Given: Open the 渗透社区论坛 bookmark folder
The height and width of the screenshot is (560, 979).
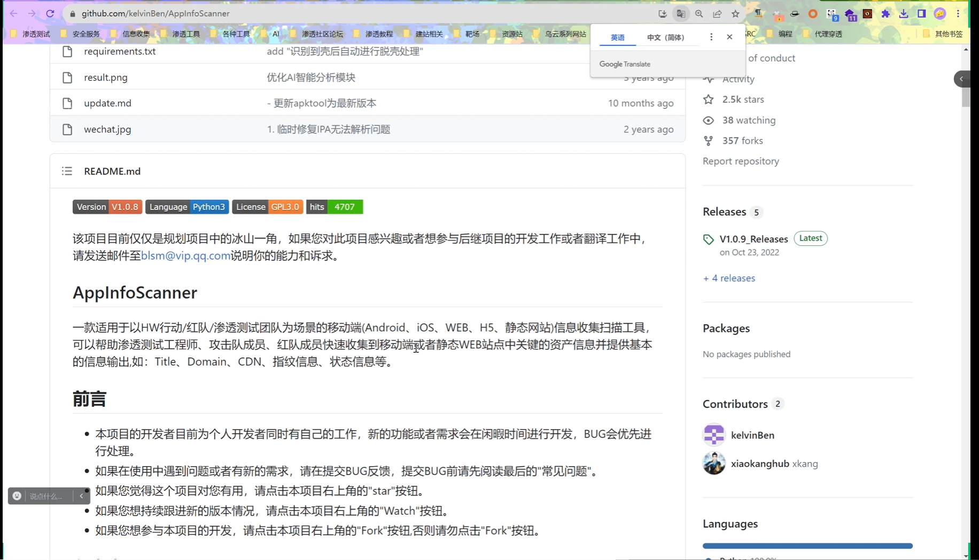Looking at the screenshot, I should (x=316, y=34).
